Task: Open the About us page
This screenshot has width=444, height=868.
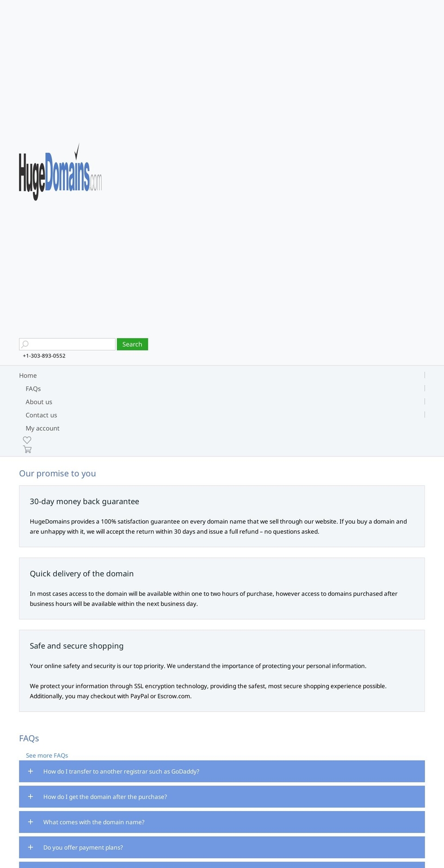Action: pyautogui.click(x=39, y=402)
